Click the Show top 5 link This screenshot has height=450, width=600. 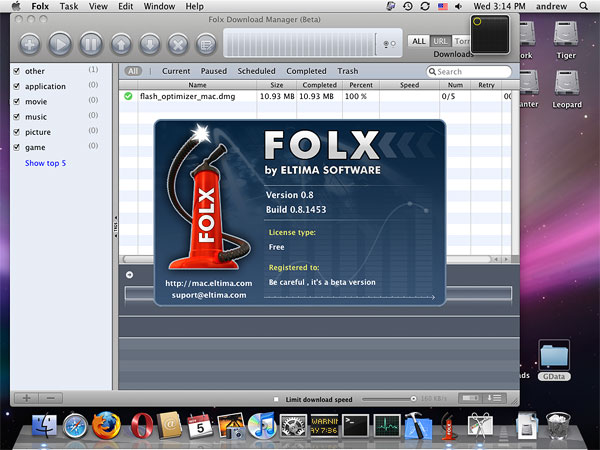click(x=46, y=163)
